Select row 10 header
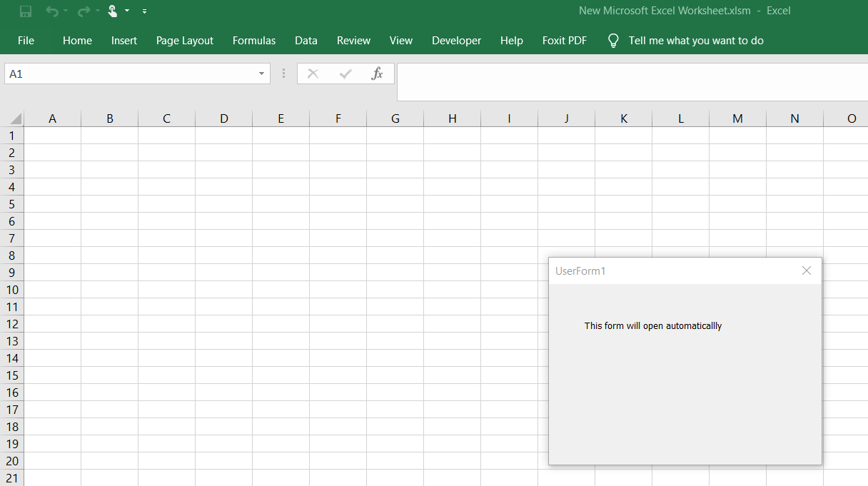 pos(11,290)
